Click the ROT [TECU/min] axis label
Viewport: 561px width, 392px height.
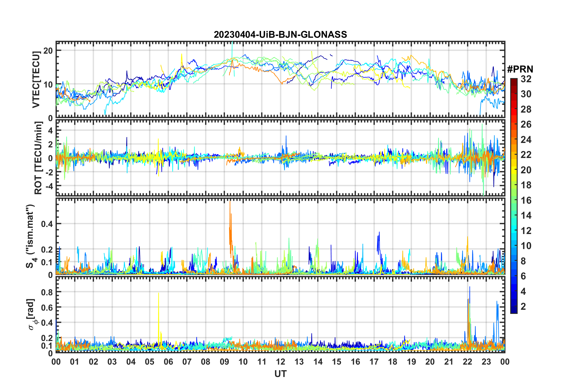38,158
